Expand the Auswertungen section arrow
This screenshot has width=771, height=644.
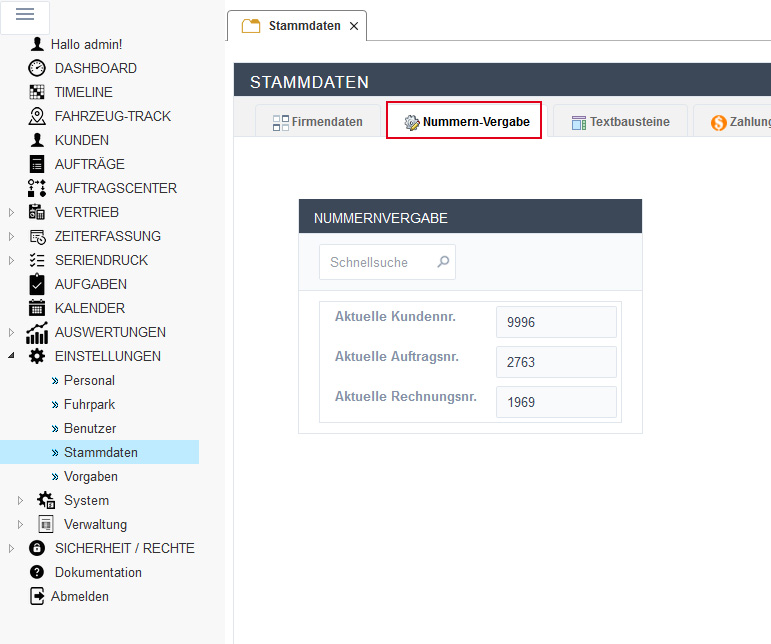point(11,332)
